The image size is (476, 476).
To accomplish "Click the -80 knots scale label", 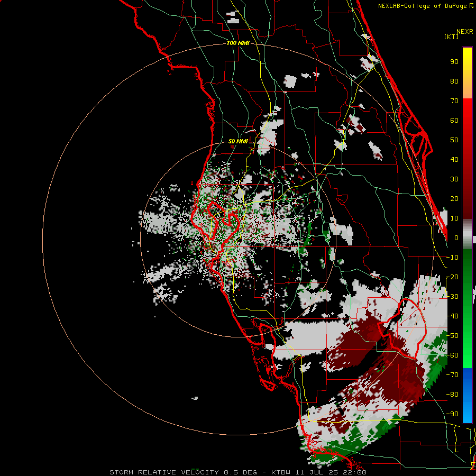I will 452,395.
